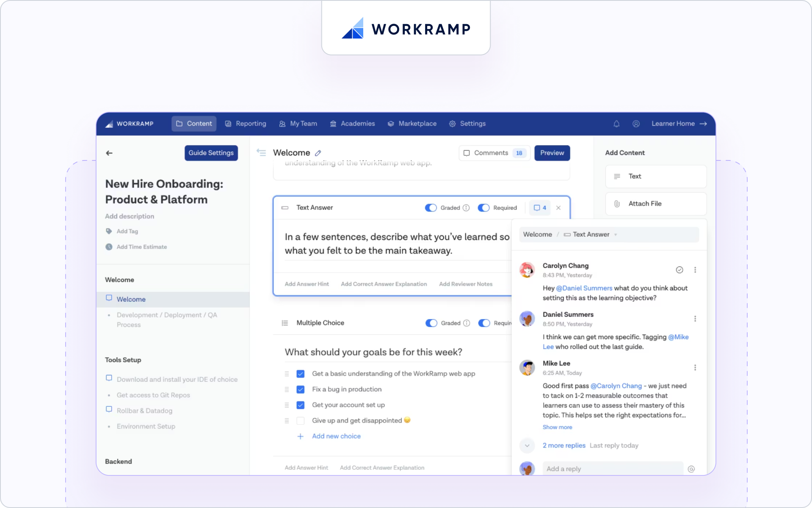The image size is (812, 508).
Task: Open the 4 comments bubble on Text Answer
Action: [540, 208]
